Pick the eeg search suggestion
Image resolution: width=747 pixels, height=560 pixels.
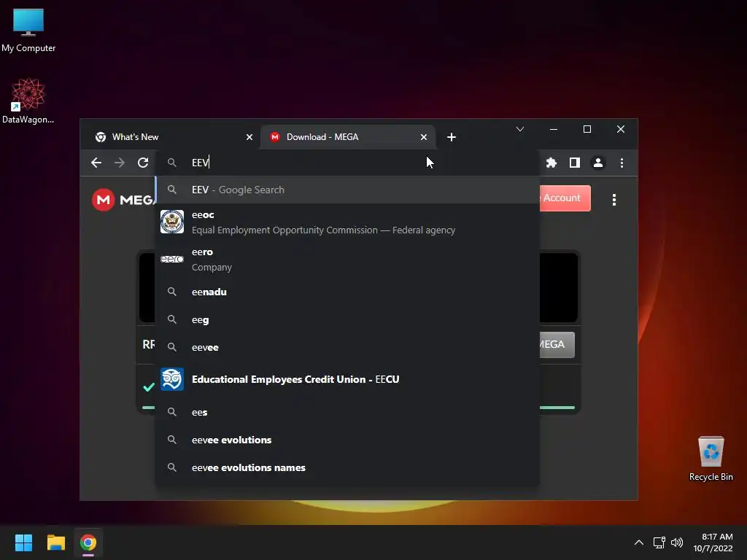(348, 319)
